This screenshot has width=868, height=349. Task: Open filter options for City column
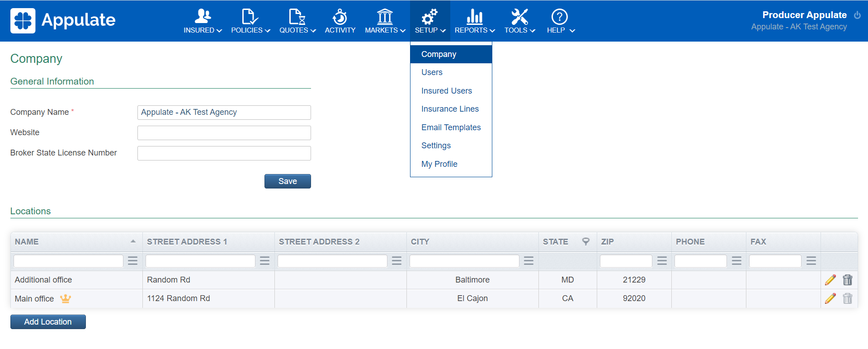pyautogui.click(x=528, y=261)
